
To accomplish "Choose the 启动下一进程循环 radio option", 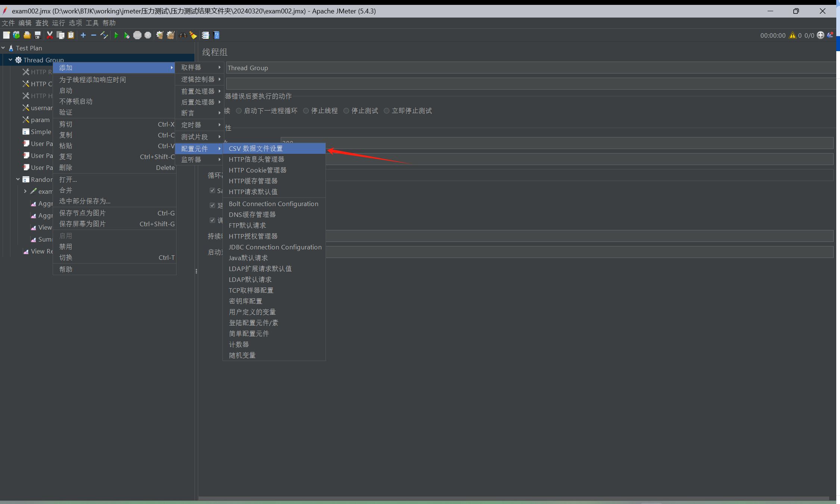I will (239, 111).
